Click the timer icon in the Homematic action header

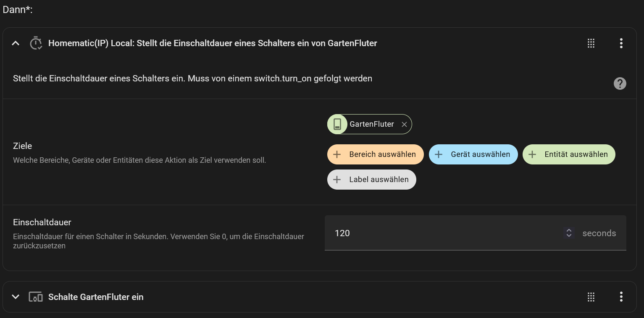36,43
